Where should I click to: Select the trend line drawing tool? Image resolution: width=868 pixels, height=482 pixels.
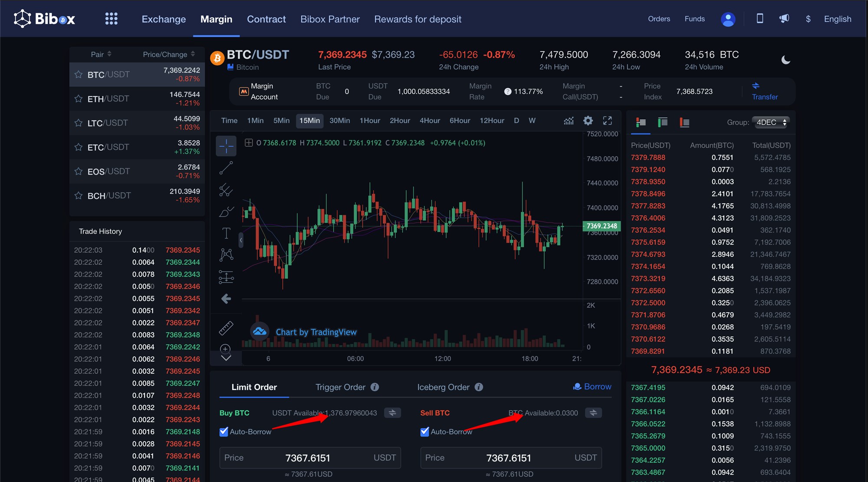226,168
